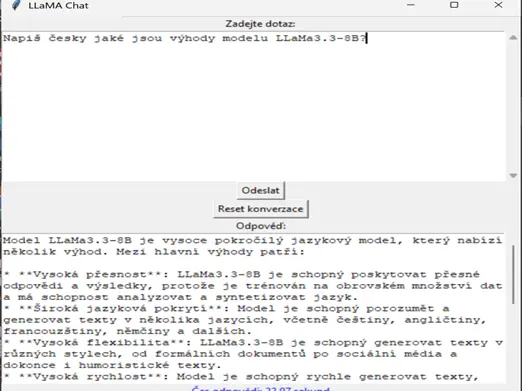Image resolution: width=522 pixels, height=391 pixels.
Task: Click the feather icon in the title bar
Action: [x=15, y=5]
